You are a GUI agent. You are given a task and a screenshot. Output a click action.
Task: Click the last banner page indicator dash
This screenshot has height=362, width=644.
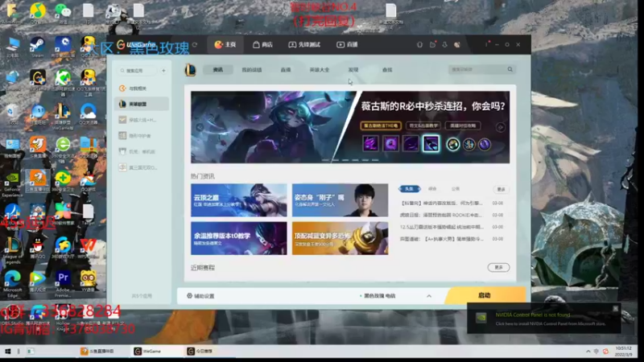tap(375, 160)
